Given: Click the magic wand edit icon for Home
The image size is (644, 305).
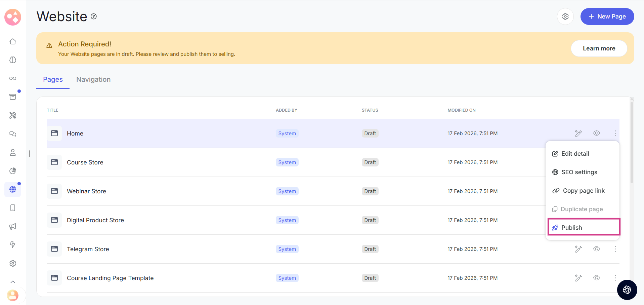Looking at the screenshot, I should (x=578, y=134).
